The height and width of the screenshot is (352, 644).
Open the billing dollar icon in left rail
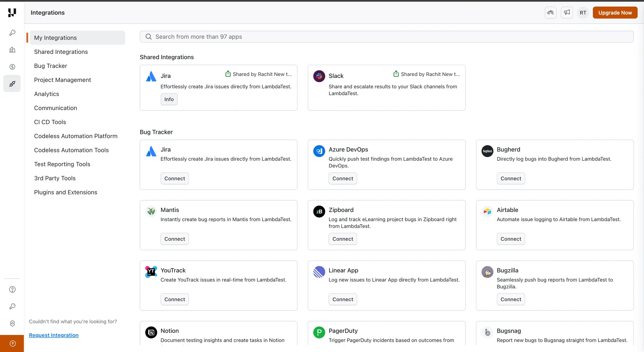point(12,67)
